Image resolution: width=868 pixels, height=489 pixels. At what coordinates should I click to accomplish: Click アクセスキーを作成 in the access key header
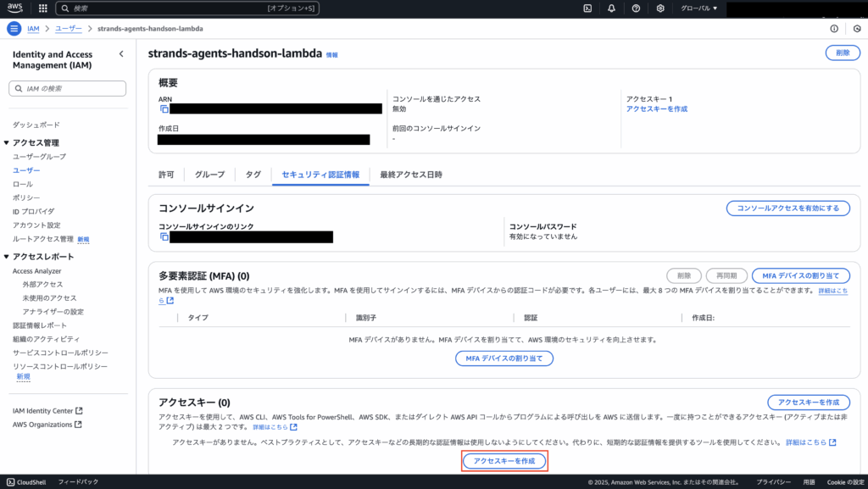tap(808, 403)
